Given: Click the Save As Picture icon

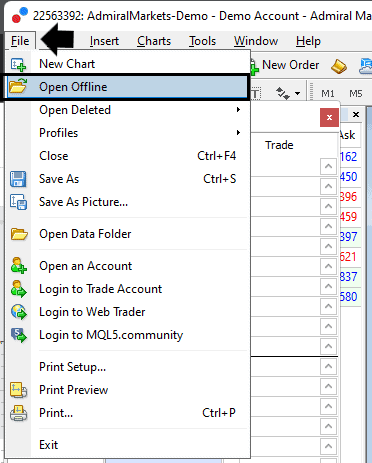Looking at the screenshot, I should coord(18,202).
